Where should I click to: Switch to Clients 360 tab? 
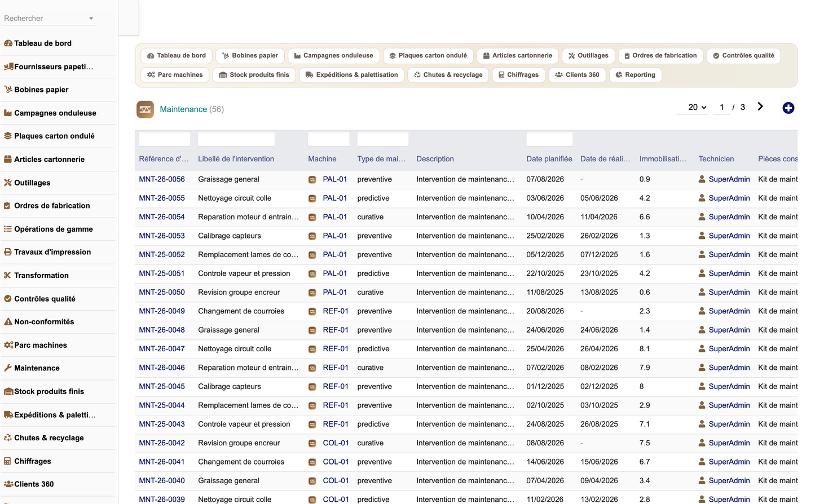[577, 75]
